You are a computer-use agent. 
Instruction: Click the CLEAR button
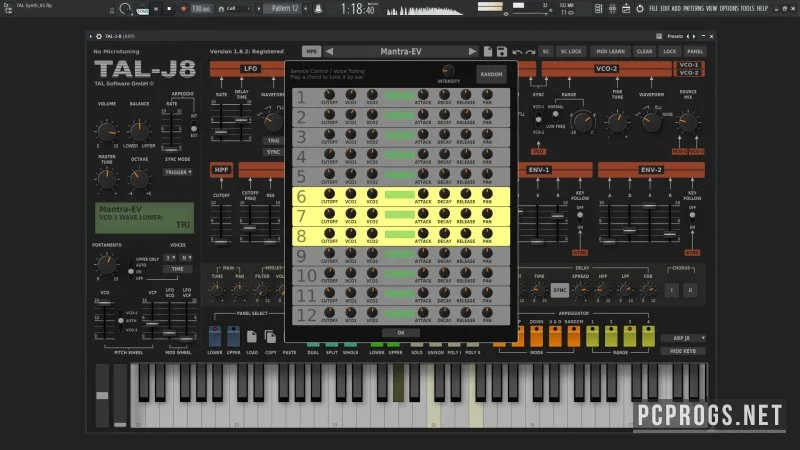tap(644, 52)
